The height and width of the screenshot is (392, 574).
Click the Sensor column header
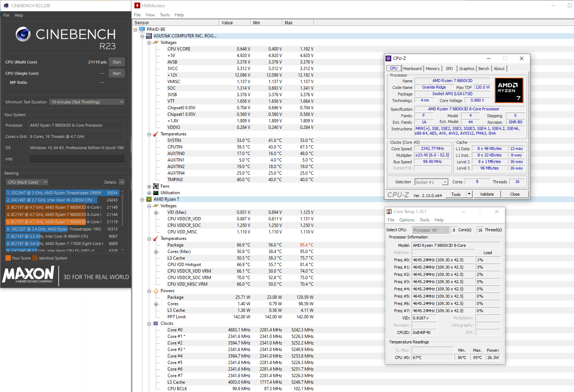point(176,23)
